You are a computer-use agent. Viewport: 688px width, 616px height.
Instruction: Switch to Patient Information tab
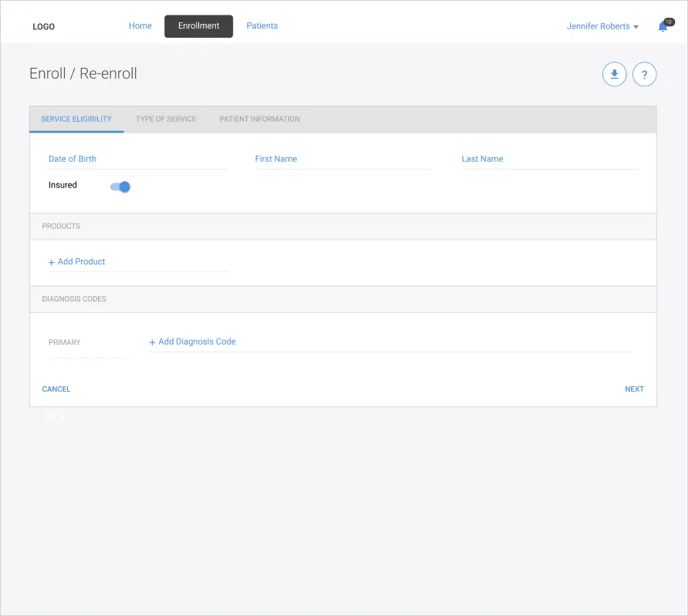[x=260, y=119]
